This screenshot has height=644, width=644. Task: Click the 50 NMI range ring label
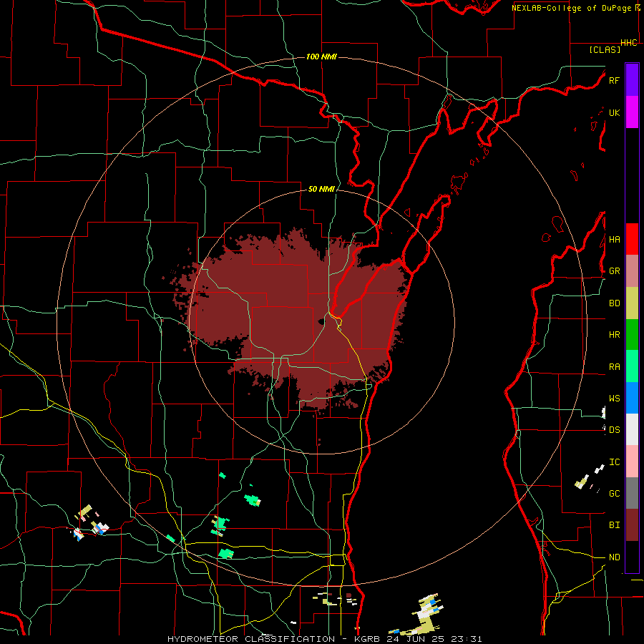(x=321, y=189)
